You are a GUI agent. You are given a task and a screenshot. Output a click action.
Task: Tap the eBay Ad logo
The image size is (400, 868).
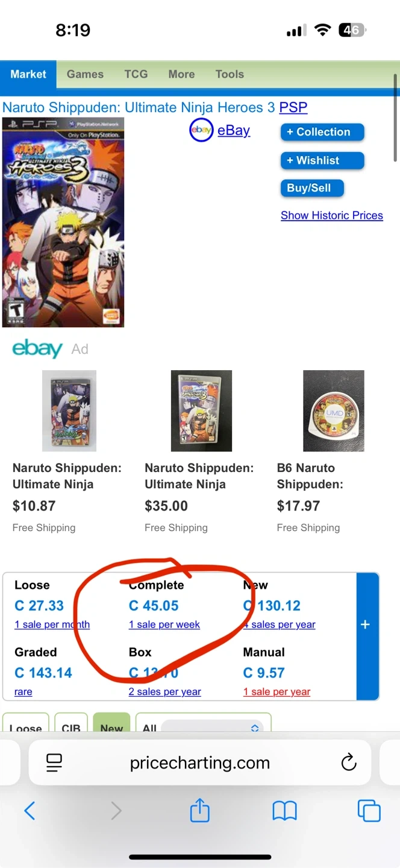pos(37,349)
